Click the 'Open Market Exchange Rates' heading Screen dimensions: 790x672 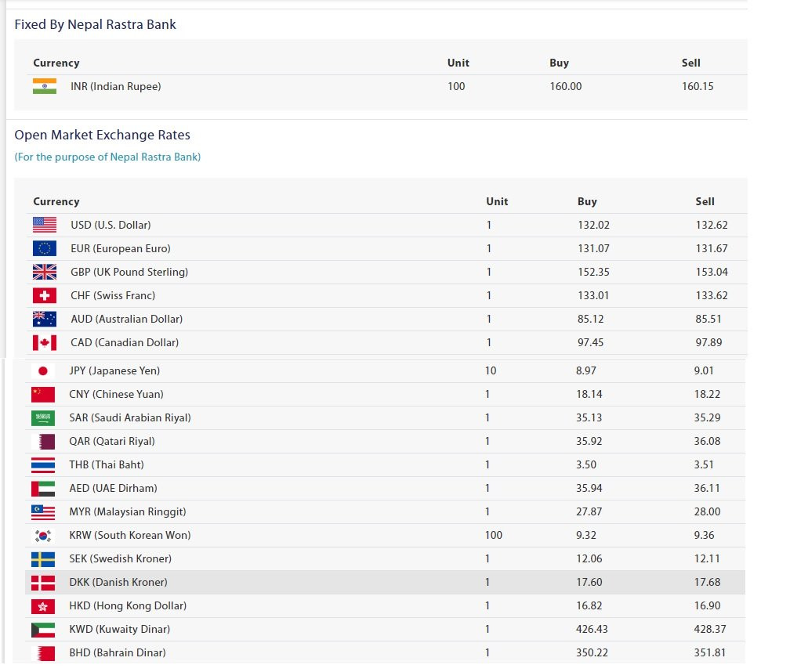point(102,135)
